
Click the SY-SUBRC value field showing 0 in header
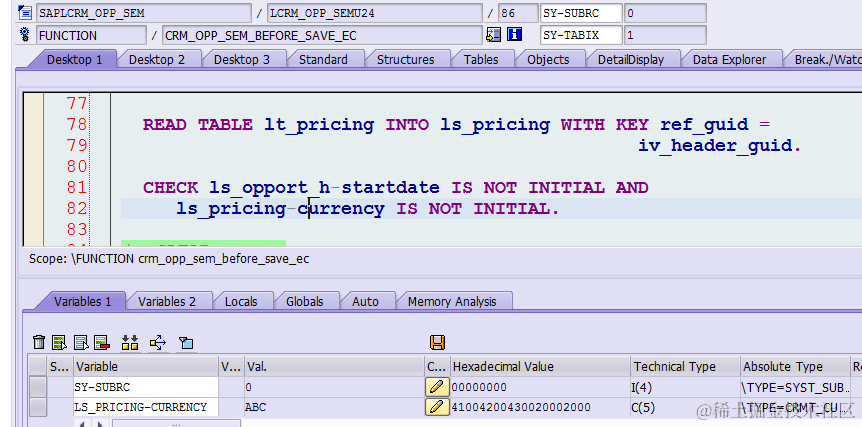click(665, 13)
